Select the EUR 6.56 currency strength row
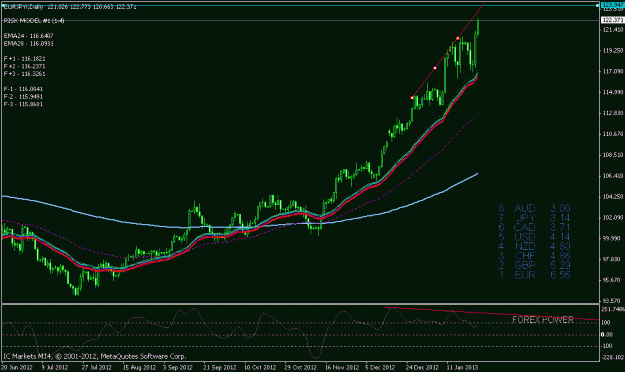Viewport: 625px width, 372px height. click(534, 275)
